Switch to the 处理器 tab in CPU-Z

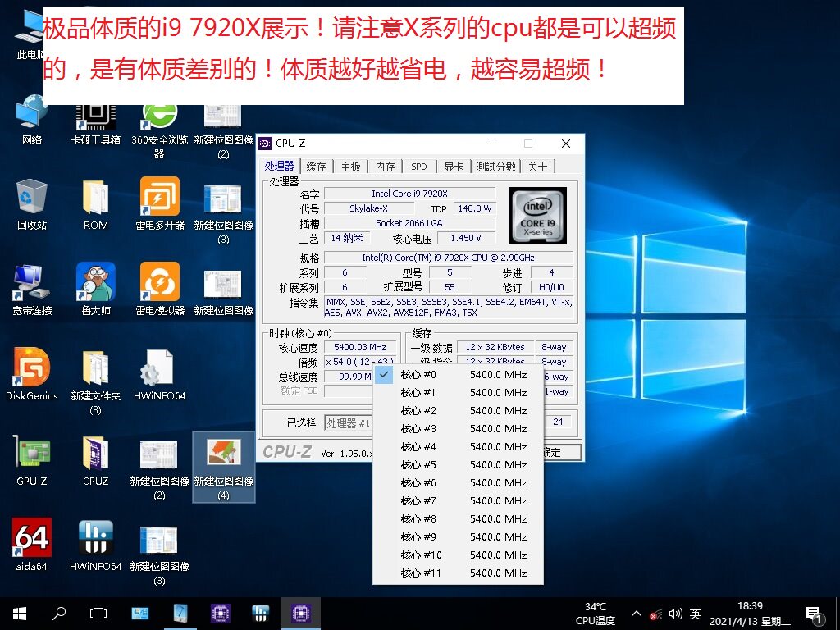coord(279,166)
